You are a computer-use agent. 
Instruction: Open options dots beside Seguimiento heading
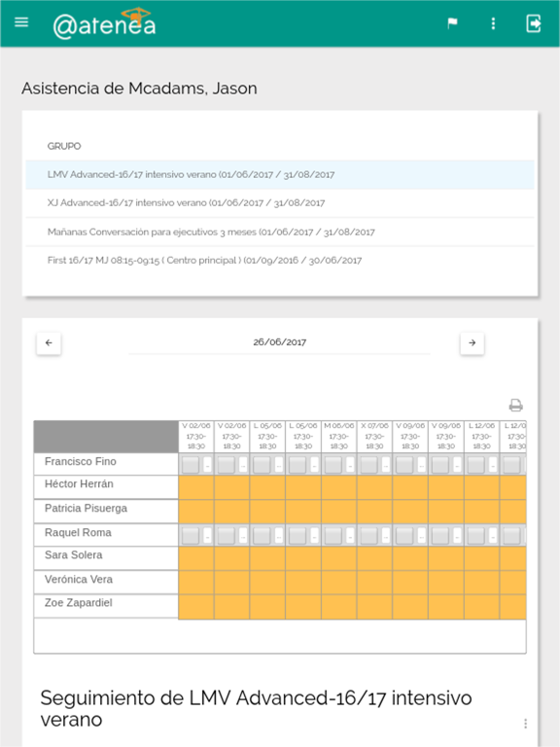pyautogui.click(x=525, y=724)
